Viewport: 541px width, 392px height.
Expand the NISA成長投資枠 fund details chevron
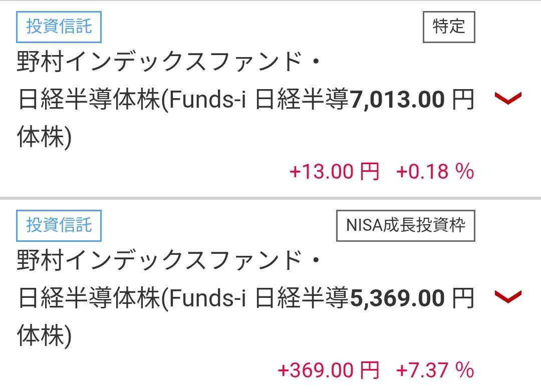point(508,297)
